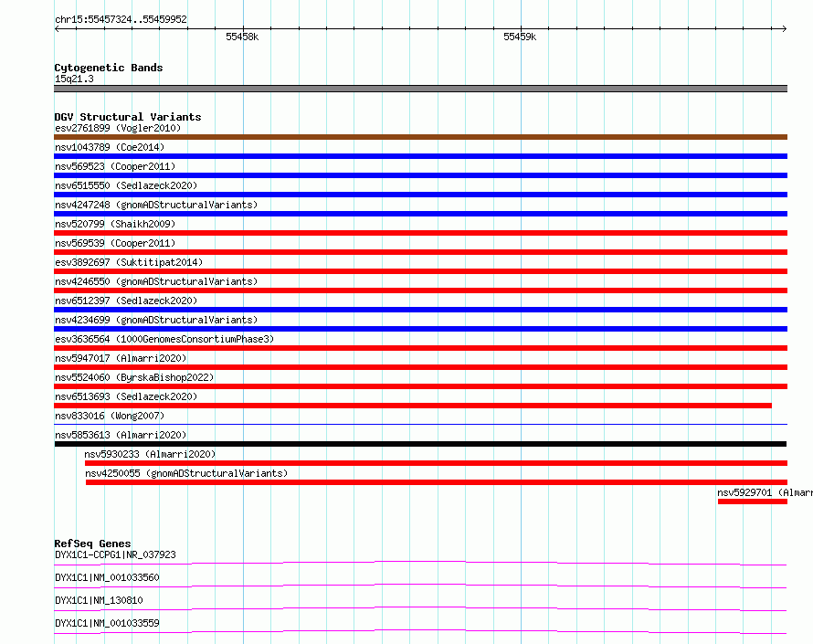Click the red nsv4246550 variant bar

(x=420, y=290)
